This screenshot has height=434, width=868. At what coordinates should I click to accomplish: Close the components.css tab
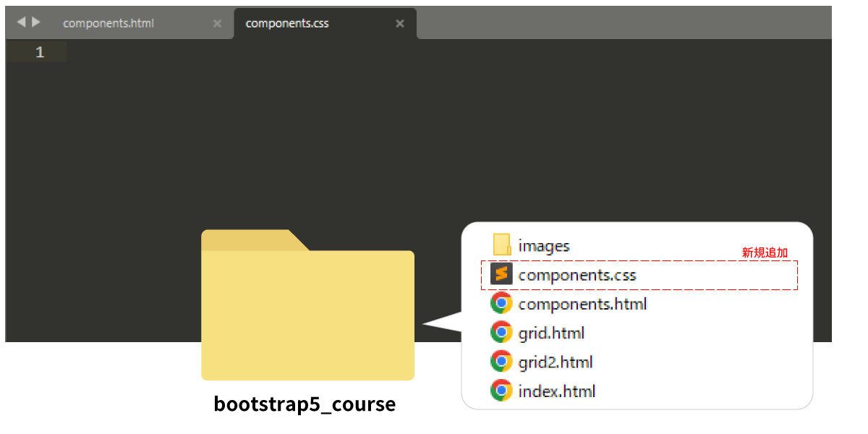pyautogui.click(x=399, y=23)
